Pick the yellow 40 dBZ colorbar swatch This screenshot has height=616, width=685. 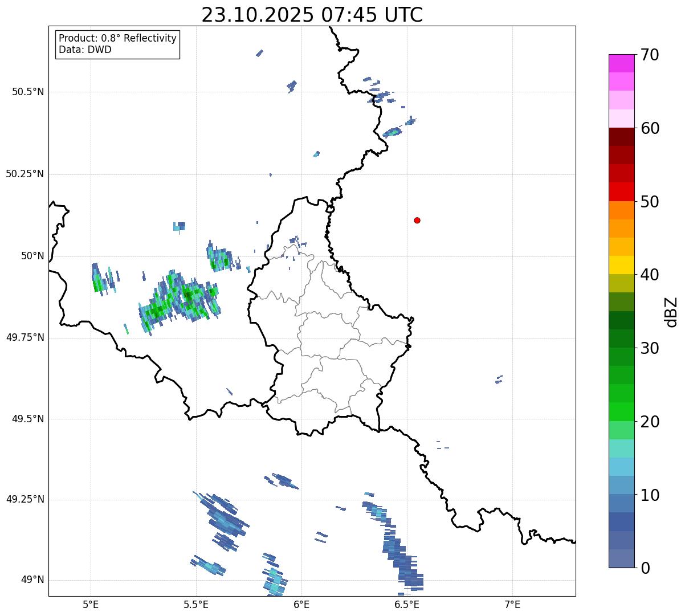click(x=621, y=265)
